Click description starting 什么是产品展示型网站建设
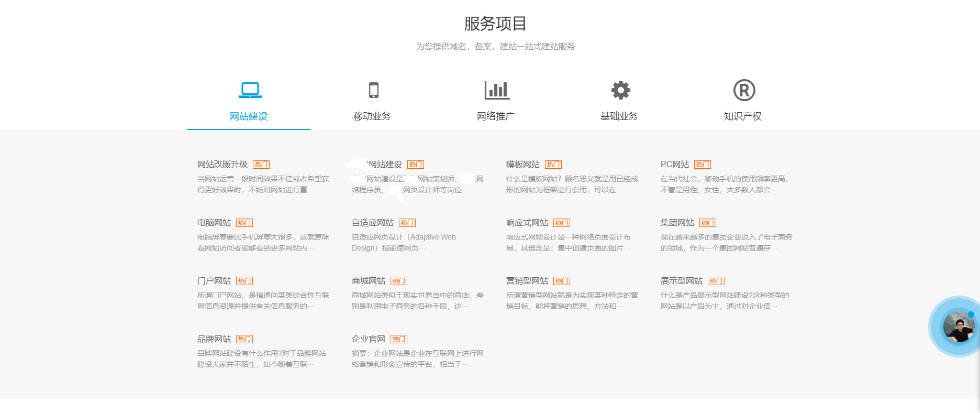 click(725, 301)
